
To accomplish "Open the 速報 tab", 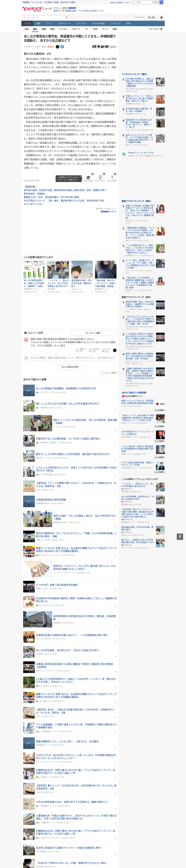I will (38, 24).
